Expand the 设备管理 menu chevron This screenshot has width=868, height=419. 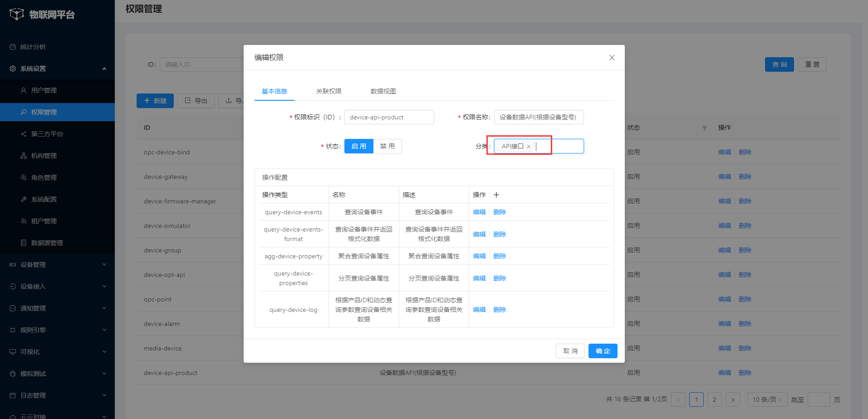[x=104, y=265]
